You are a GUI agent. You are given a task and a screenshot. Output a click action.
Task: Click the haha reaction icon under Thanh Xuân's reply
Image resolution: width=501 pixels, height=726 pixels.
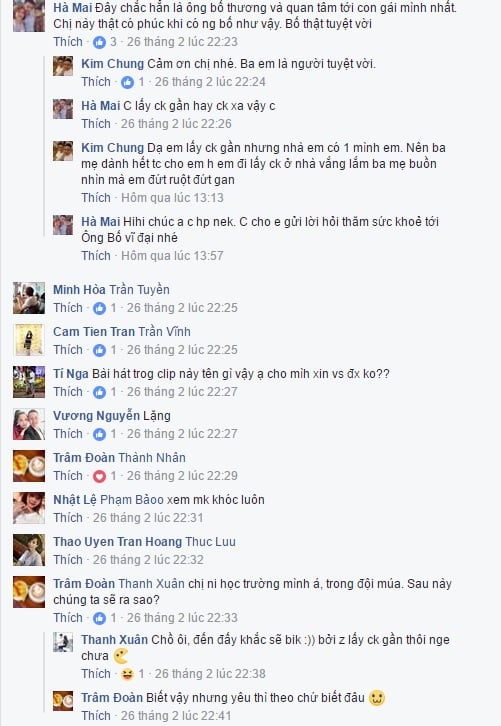click(x=127, y=674)
